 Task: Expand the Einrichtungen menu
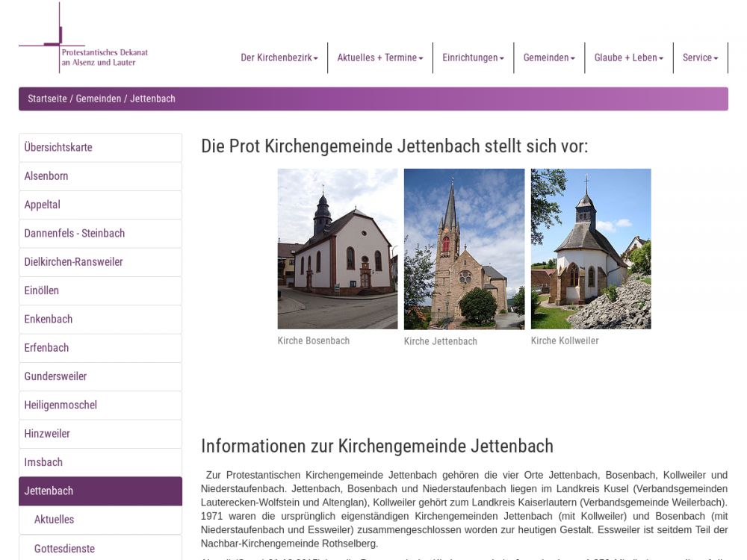point(473,57)
